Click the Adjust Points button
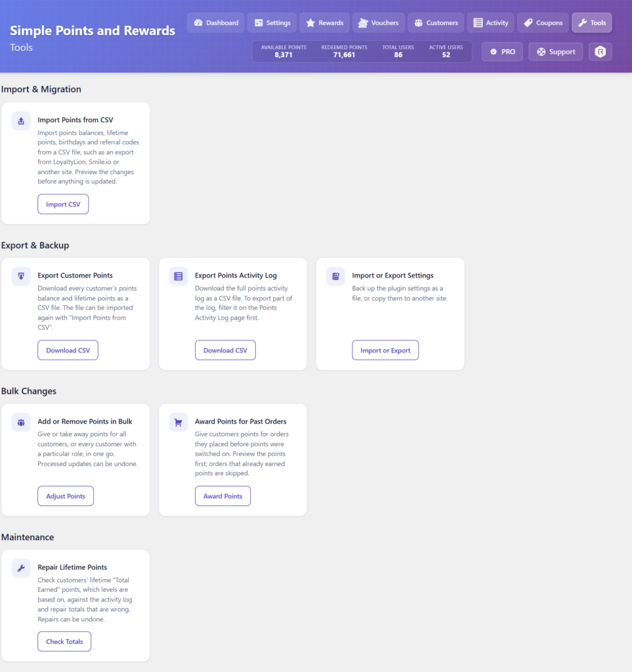 [x=66, y=496]
